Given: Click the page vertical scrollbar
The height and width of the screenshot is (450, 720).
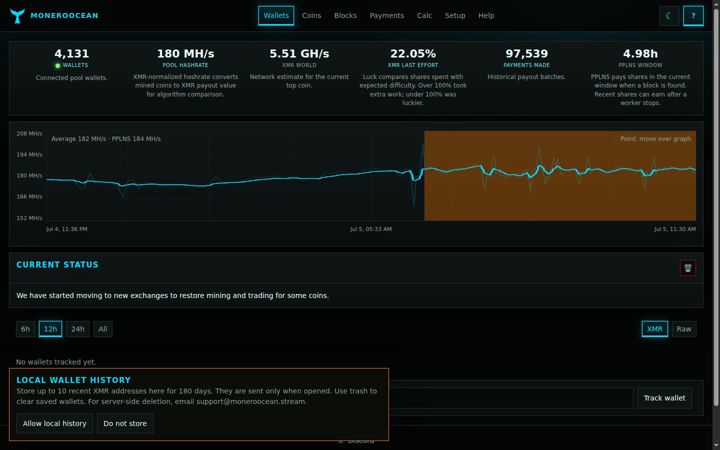Looking at the screenshot, I should click(x=716, y=207).
